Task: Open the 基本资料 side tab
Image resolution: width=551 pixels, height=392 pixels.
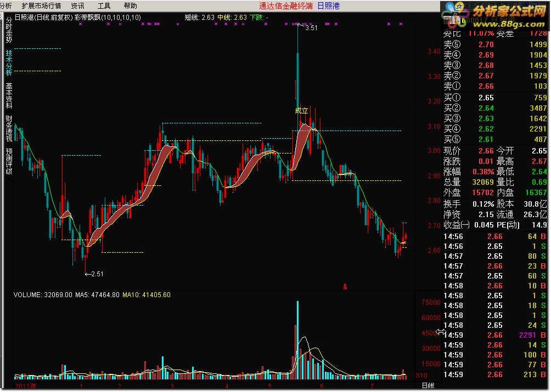Action: click(9, 95)
